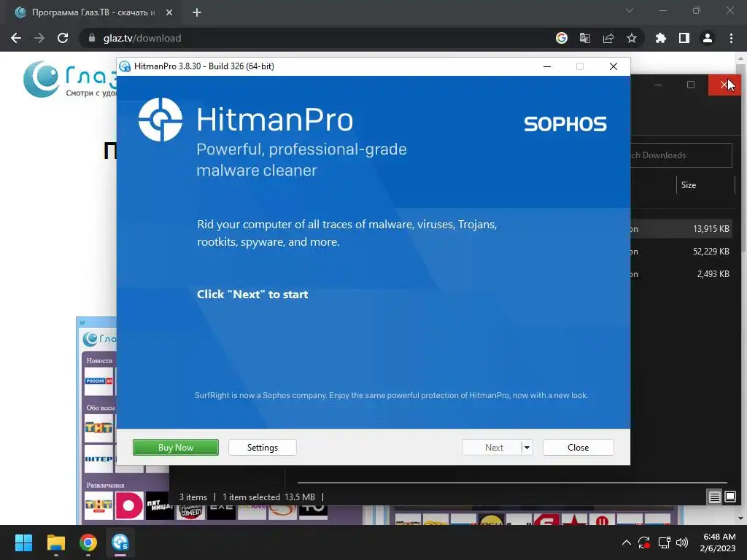The image size is (747, 560).
Task: Click the HitmanPro taskbar icon
Action: pyautogui.click(x=120, y=542)
